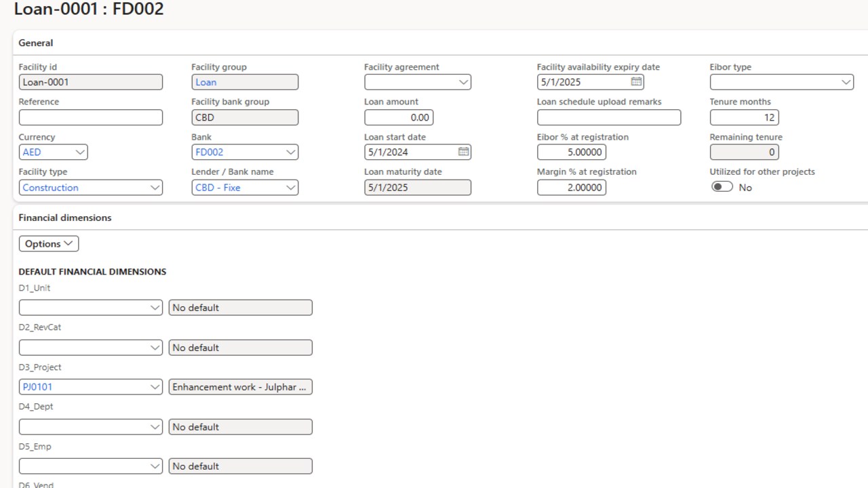Collapse the General section header
868x488 pixels.
tap(36, 43)
